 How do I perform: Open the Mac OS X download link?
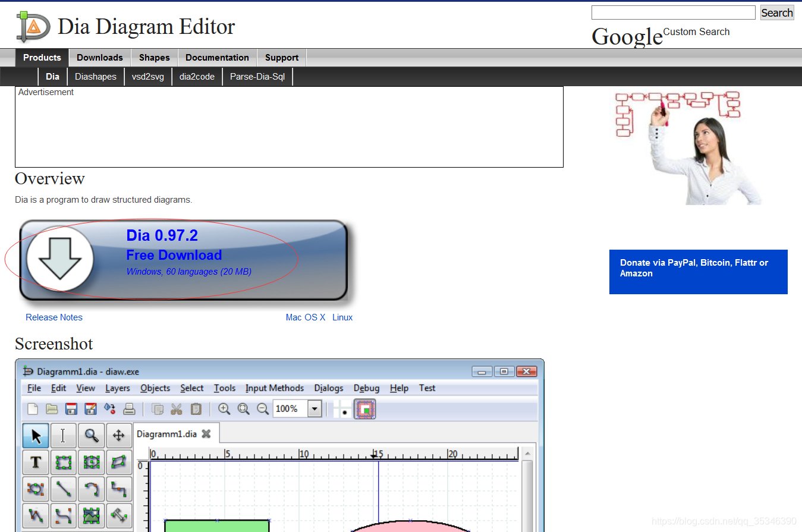pos(306,317)
